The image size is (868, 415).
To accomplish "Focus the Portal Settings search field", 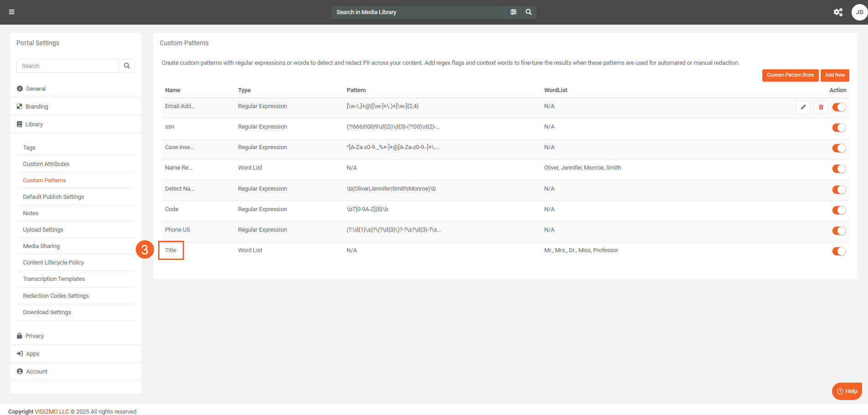I will (x=67, y=66).
